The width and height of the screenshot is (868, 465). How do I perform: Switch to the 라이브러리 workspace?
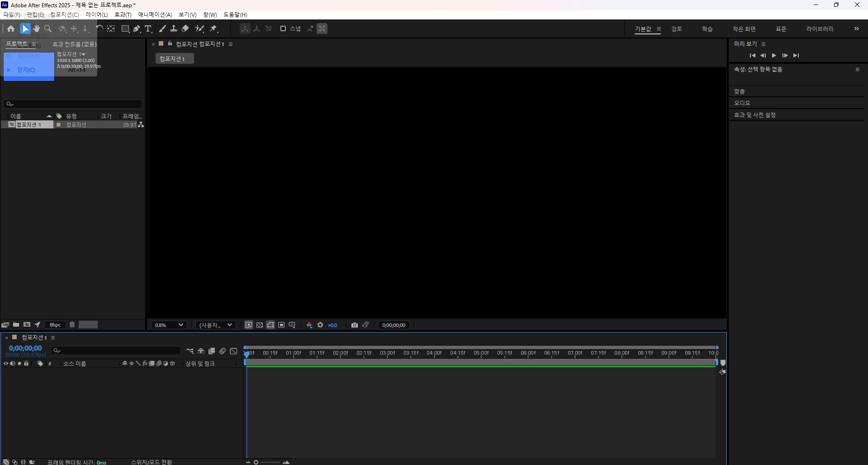point(820,29)
